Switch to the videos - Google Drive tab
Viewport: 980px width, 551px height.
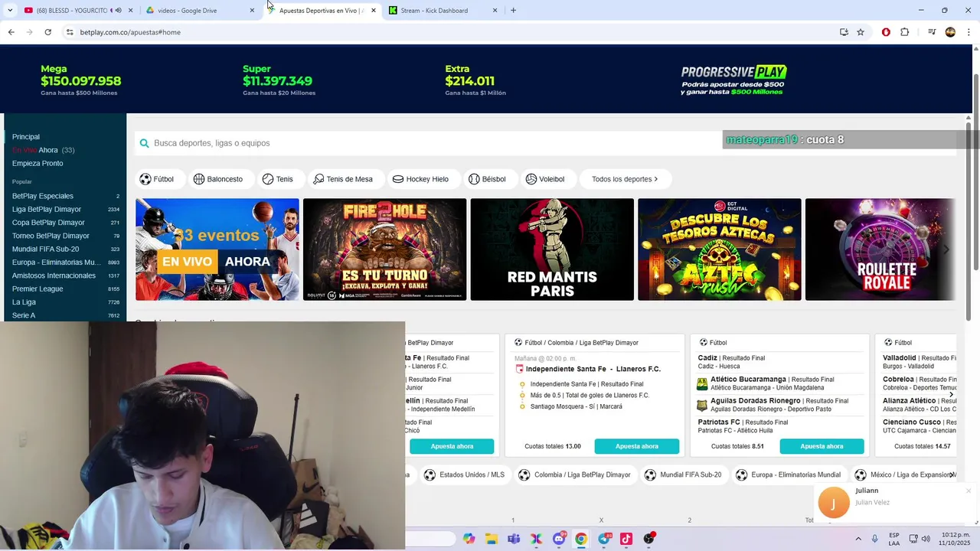[x=201, y=10]
